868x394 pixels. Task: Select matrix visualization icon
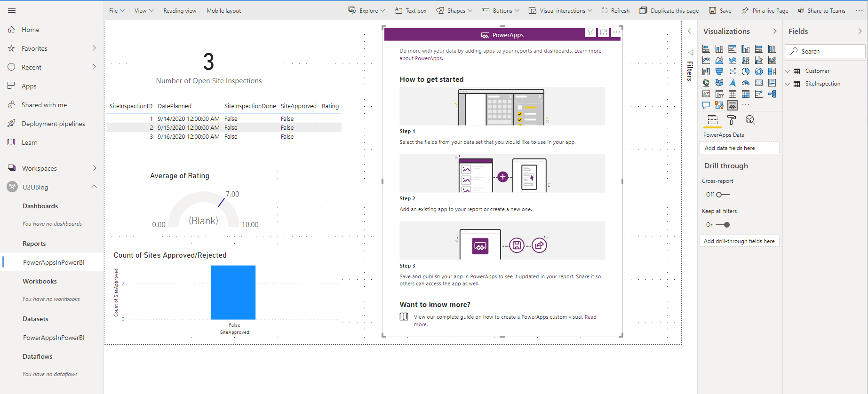coord(746,94)
